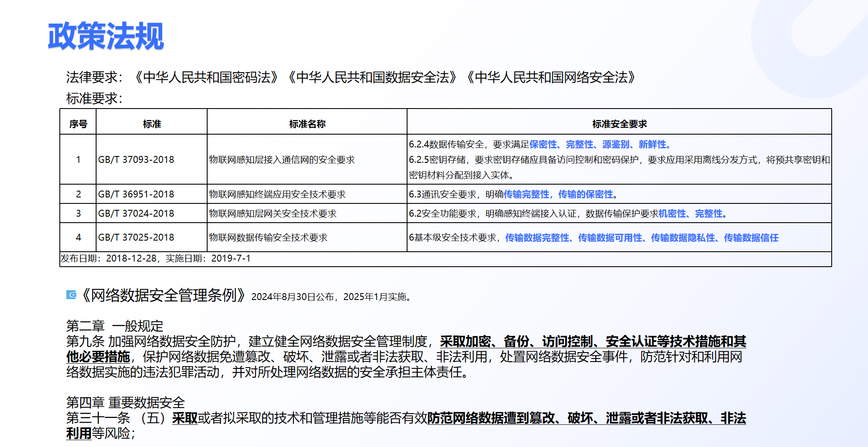Screen dimensions: 868x447
Task: Click blue text 保密性、完整性、源鉴别、新鲜性
Action: click(598, 144)
